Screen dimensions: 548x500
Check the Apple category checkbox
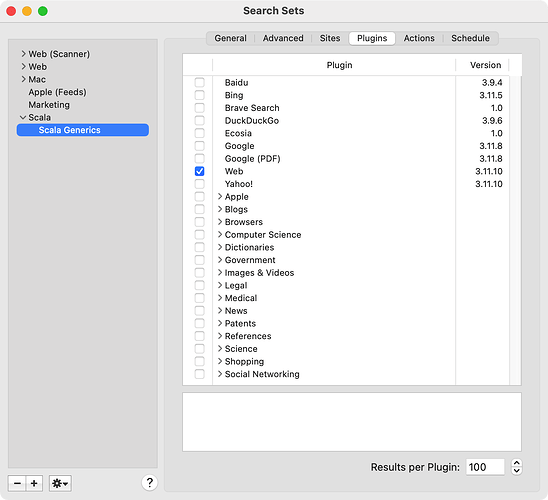pos(200,196)
